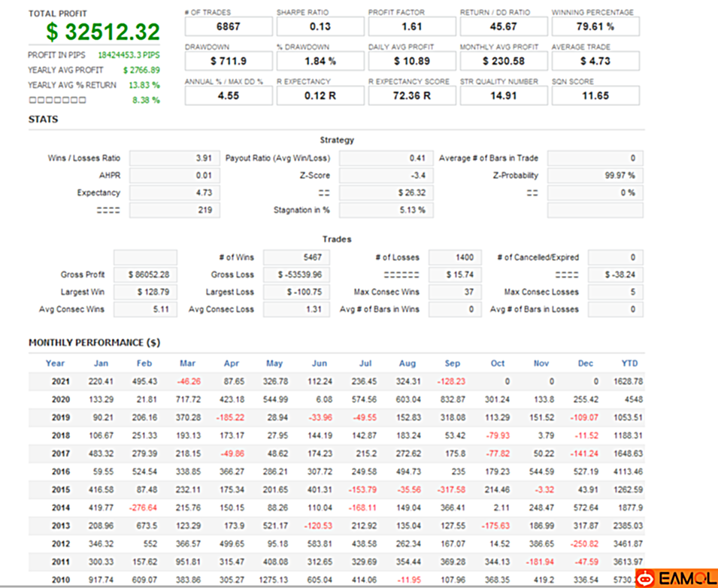The height and width of the screenshot is (588, 718).
Task: Click the Stagnation in % value field
Action: pyautogui.click(x=386, y=210)
